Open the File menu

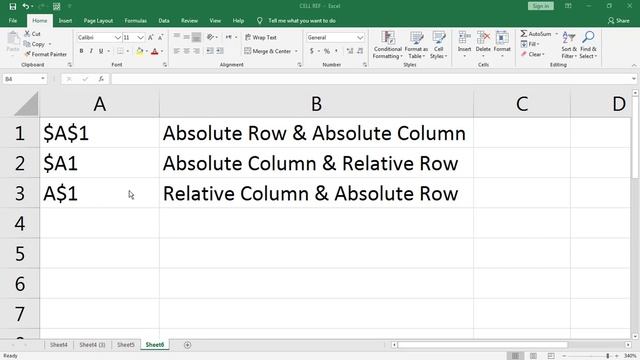click(13, 20)
